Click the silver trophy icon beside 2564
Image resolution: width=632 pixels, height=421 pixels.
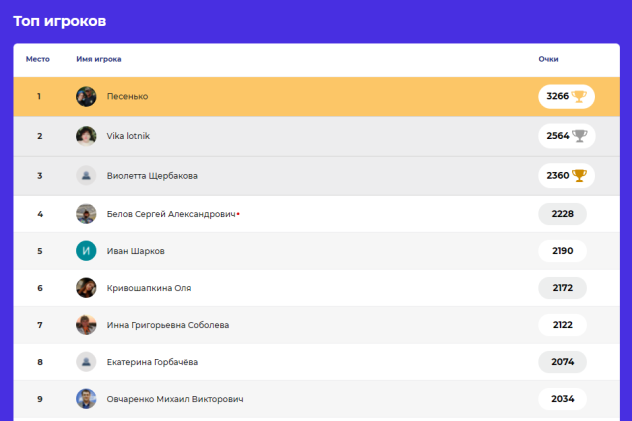(579, 135)
